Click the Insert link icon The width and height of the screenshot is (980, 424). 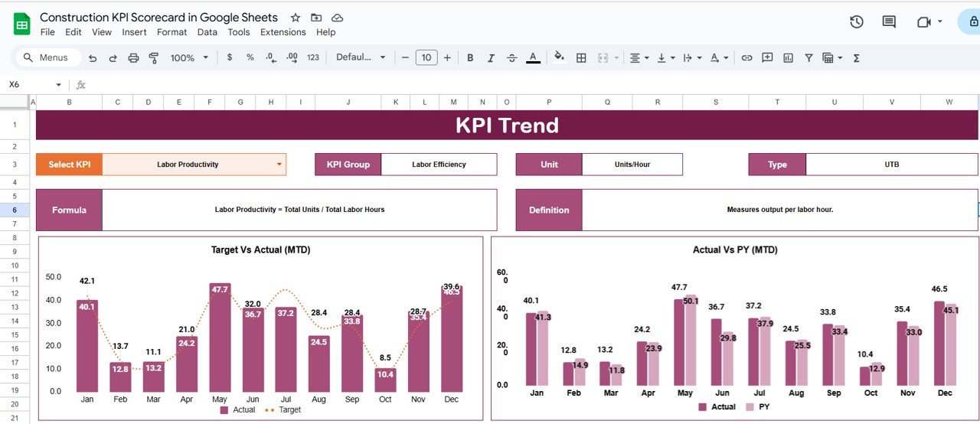pyautogui.click(x=746, y=58)
